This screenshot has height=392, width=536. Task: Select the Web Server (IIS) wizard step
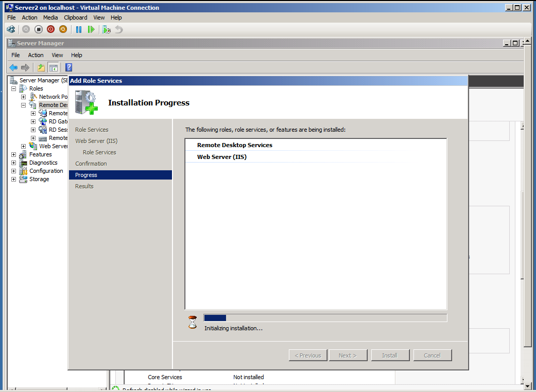pos(96,141)
